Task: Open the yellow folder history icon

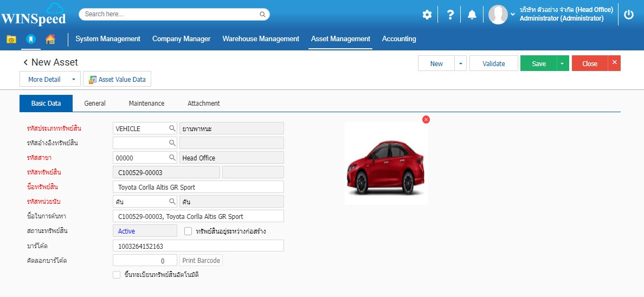Action: tap(11, 39)
